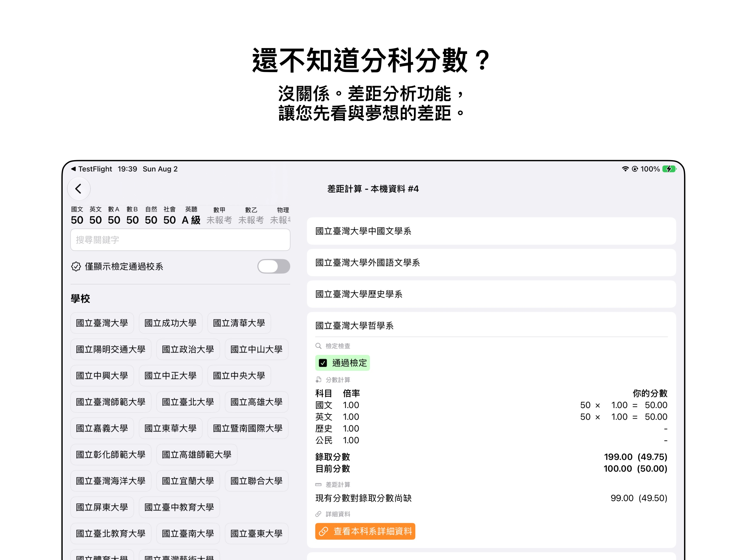Viewport: 747px width, 560px height.
Task: Select 國立臺灣海洋大學 school chip
Action: click(x=111, y=481)
